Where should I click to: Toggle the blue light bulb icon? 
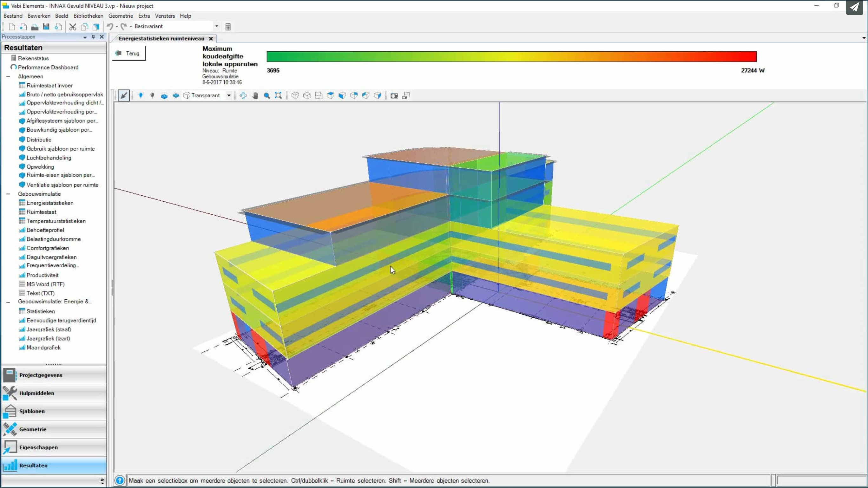pyautogui.click(x=141, y=96)
